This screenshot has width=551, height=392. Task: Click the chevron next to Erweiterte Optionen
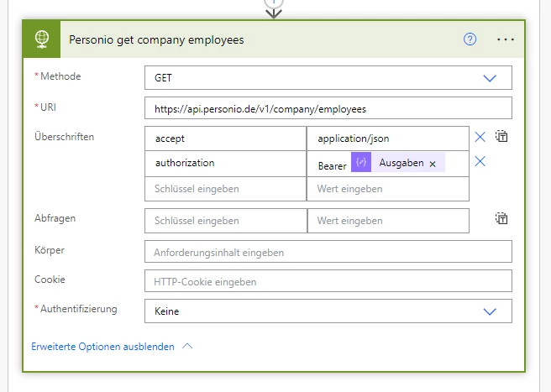pos(187,347)
